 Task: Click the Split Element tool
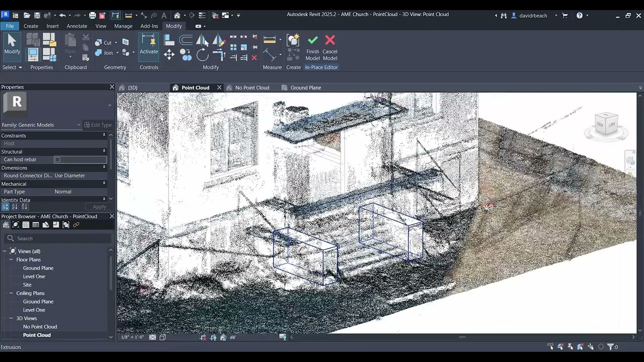pyautogui.click(x=233, y=37)
